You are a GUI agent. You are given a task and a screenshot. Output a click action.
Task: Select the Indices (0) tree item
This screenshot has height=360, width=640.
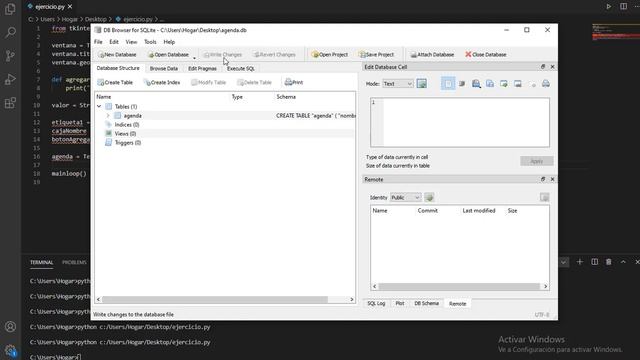pos(127,124)
